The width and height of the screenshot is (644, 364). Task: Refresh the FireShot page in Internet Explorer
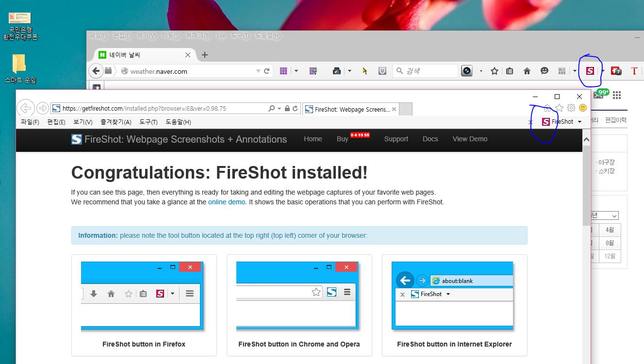(x=295, y=109)
